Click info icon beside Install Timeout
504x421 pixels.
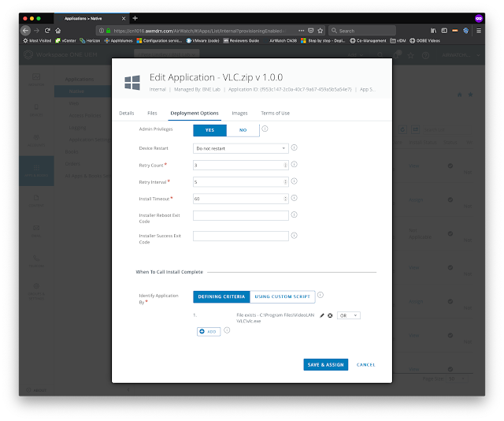point(294,198)
